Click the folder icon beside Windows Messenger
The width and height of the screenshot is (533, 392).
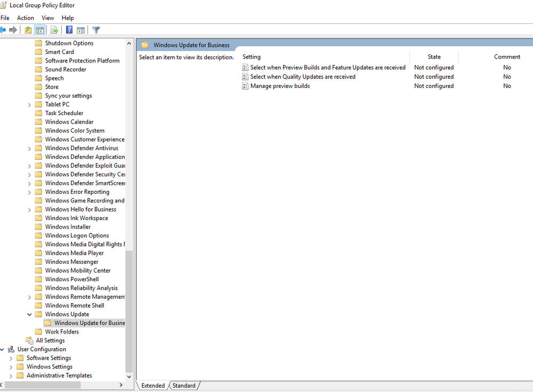39,262
